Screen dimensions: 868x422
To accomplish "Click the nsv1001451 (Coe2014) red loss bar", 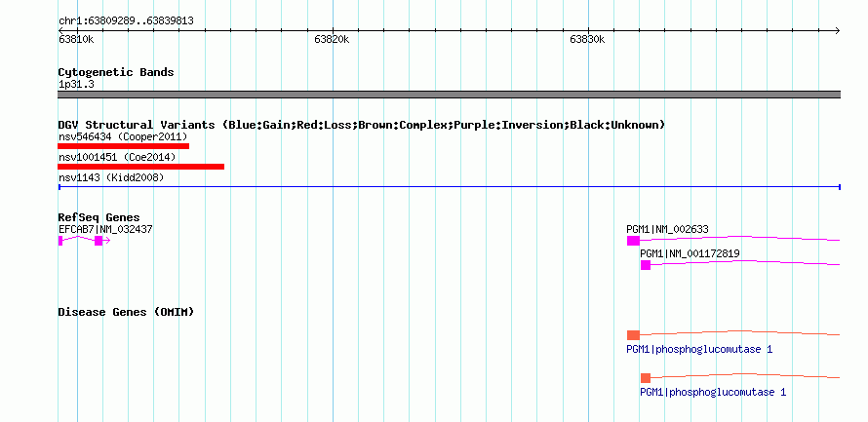I will (x=141, y=167).
